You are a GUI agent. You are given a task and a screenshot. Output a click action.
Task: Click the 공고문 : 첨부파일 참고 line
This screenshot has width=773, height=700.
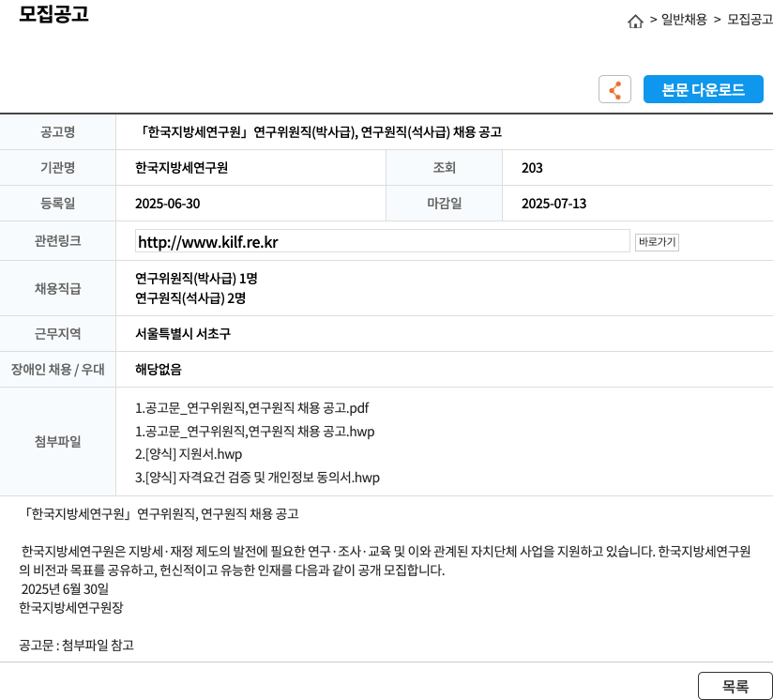(x=76, y=646)
